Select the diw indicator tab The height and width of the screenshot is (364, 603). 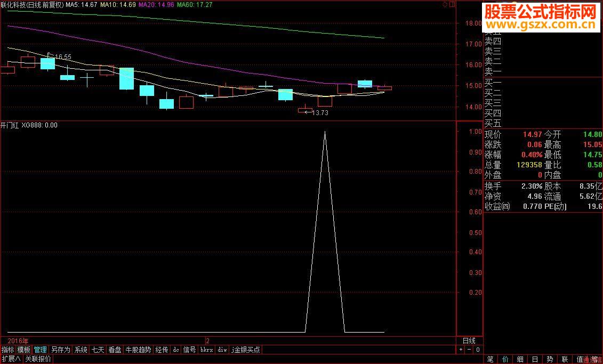(222, 350)
